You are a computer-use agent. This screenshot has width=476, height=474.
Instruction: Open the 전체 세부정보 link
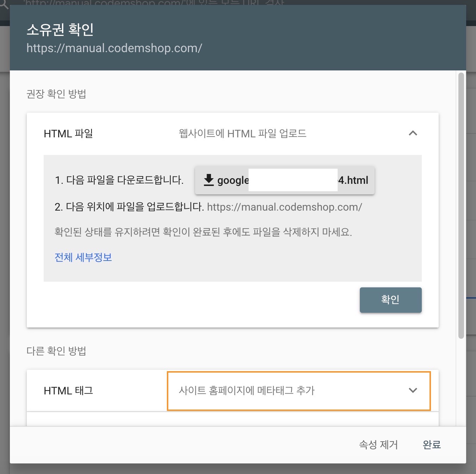pyautogui.click(x=83, y=257)
